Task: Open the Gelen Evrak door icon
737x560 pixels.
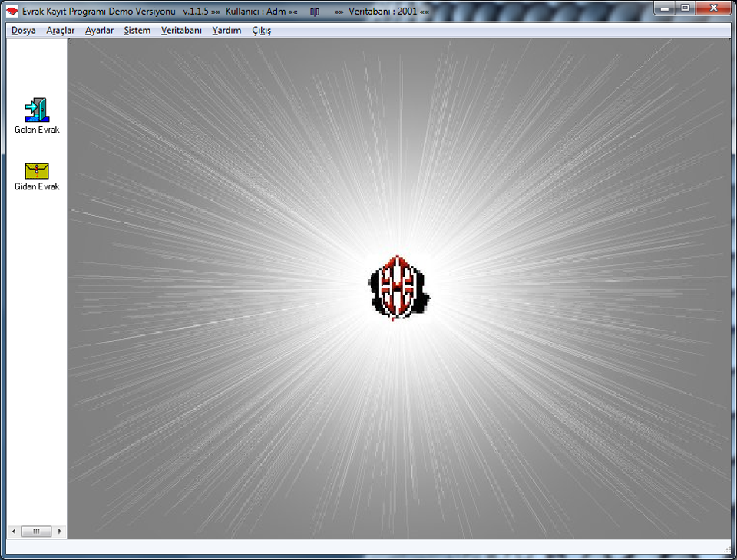Action: (x=37, y=110)
